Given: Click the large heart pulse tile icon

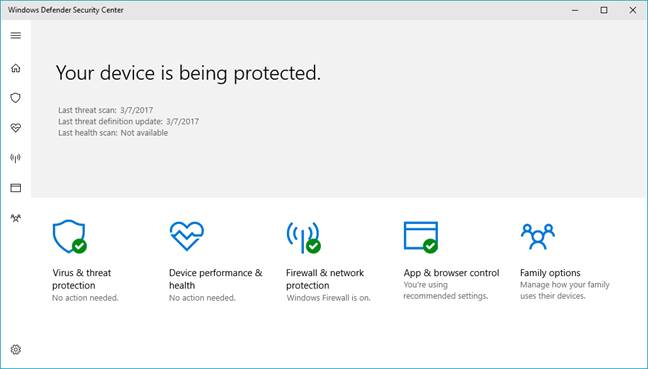Looking at the screenshot, I should [187, 236].
